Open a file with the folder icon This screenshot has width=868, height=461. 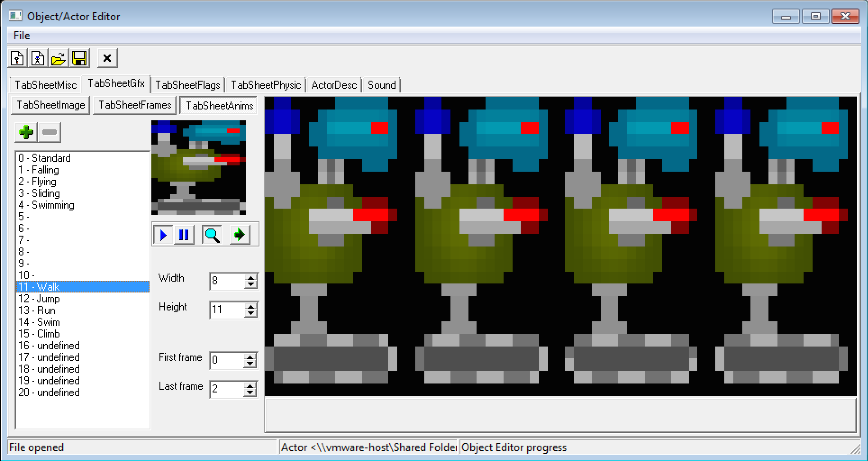(x=59, y=59)
